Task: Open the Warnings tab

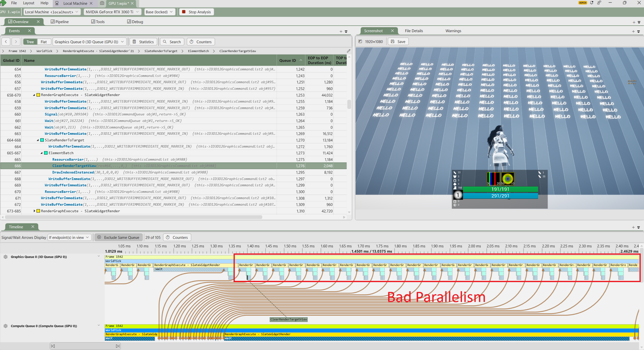Action: click(x=453, y=31)
